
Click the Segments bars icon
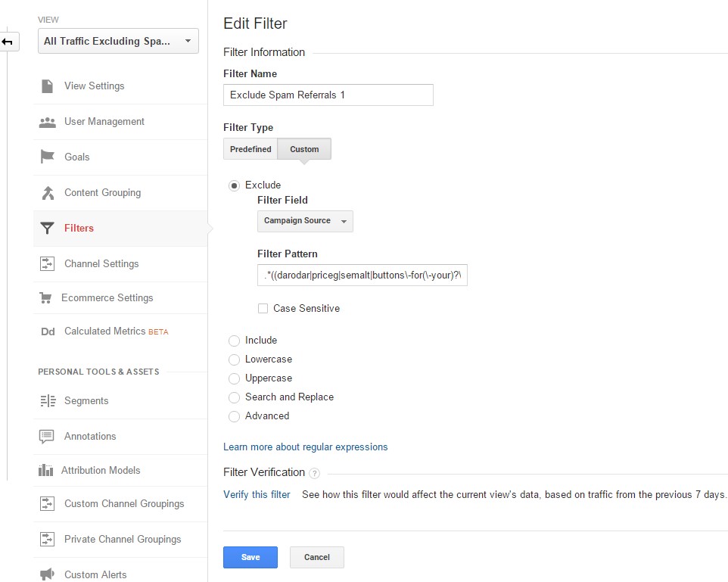[48, 401]
